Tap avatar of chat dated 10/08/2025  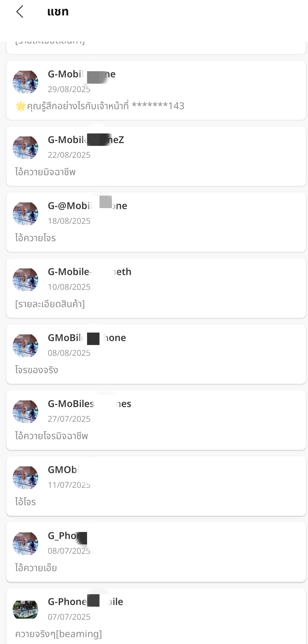(x=25, y=280)
